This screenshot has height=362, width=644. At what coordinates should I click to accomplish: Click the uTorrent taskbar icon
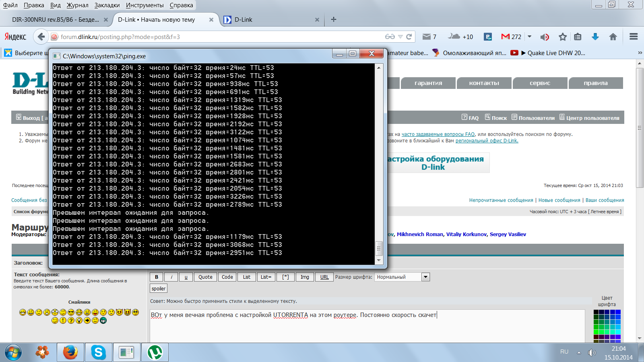(155, 353)
